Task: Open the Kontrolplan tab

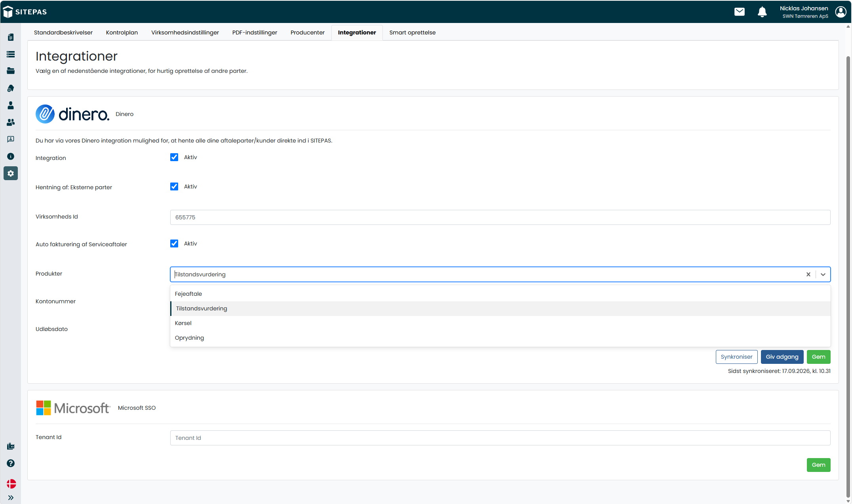Action: tap(122, 32)
